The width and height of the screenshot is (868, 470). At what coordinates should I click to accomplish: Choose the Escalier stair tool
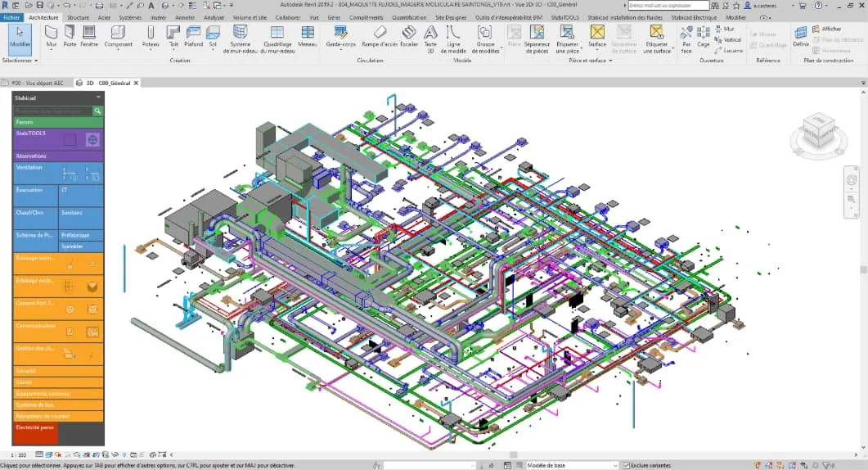click(x=409, y=37)
